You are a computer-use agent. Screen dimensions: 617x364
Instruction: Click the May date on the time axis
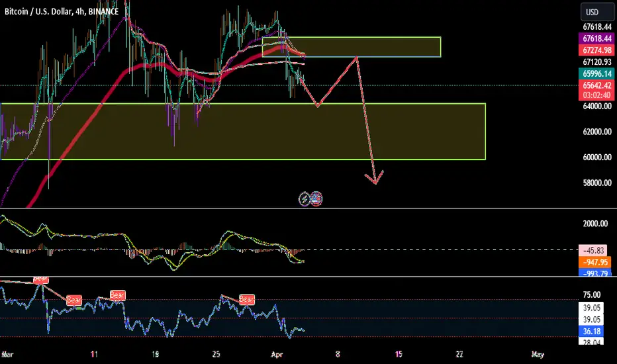coord(538,355)
